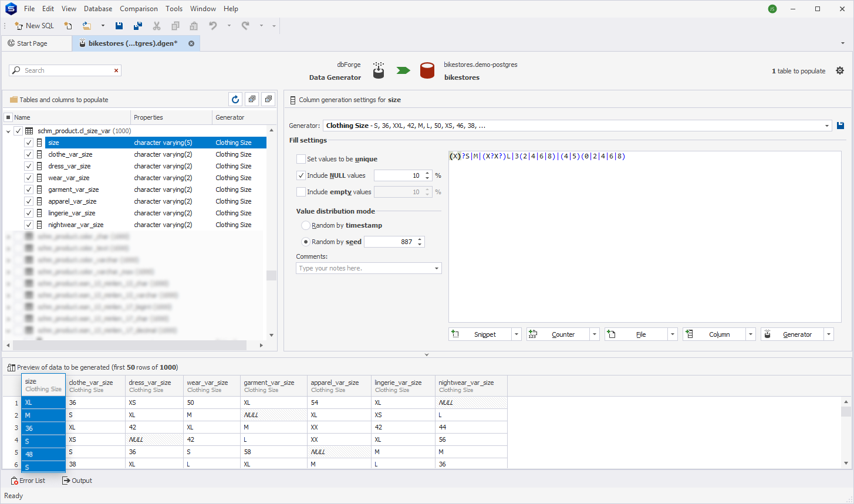Image resolution: width=854 pixels, height=504 pixels.
Task: Open the Database menu
Action: [x=98, y=9]
